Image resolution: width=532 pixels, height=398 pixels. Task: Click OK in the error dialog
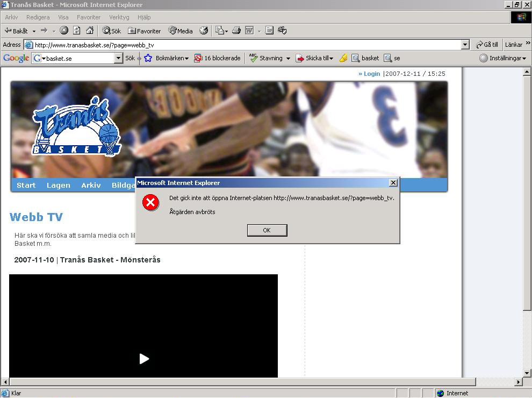pos(267,230)
